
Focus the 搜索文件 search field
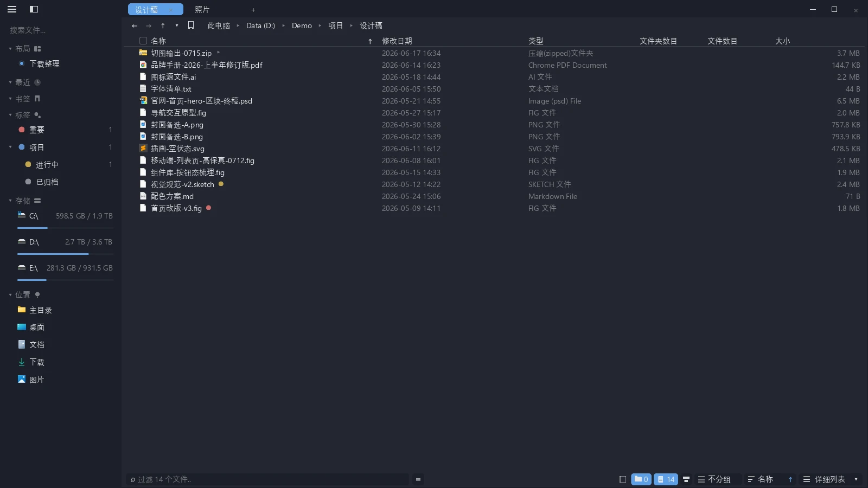61,30
